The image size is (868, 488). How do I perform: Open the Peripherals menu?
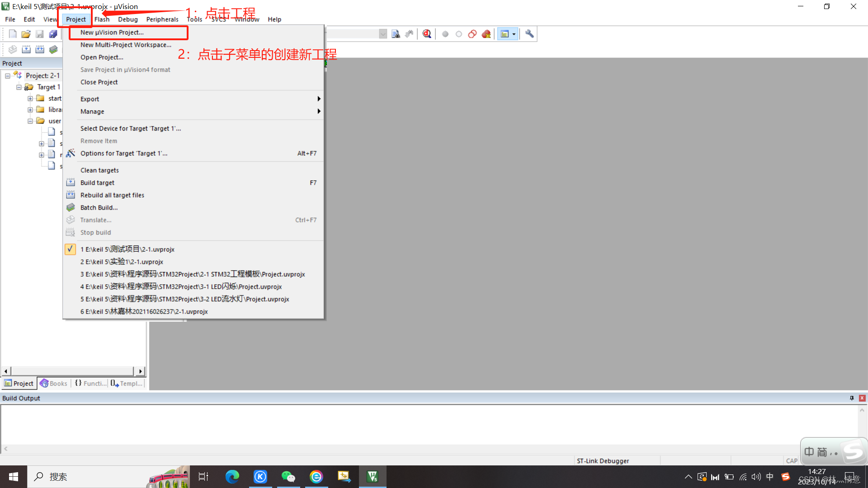162,19
